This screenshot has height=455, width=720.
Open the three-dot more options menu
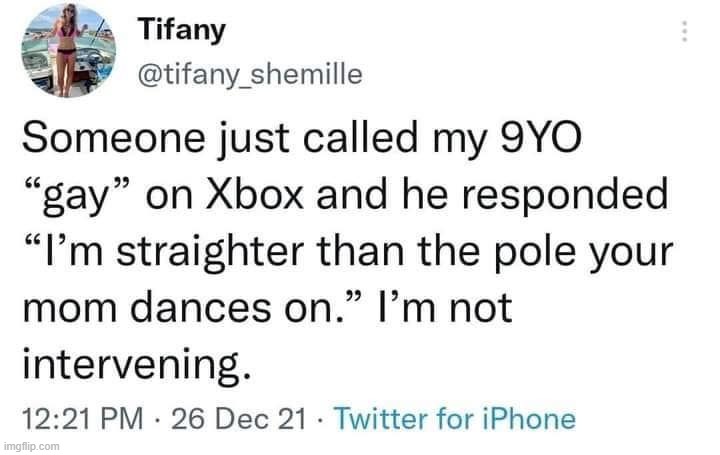685,33
